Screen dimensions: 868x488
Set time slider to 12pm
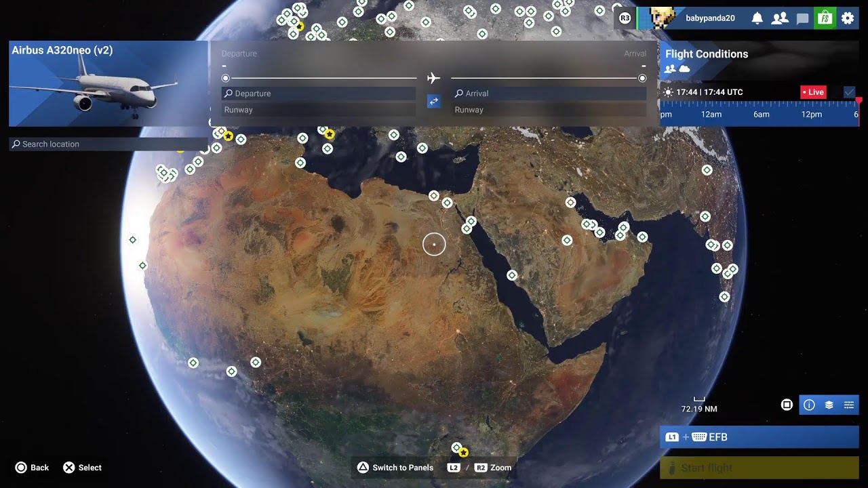812,115
